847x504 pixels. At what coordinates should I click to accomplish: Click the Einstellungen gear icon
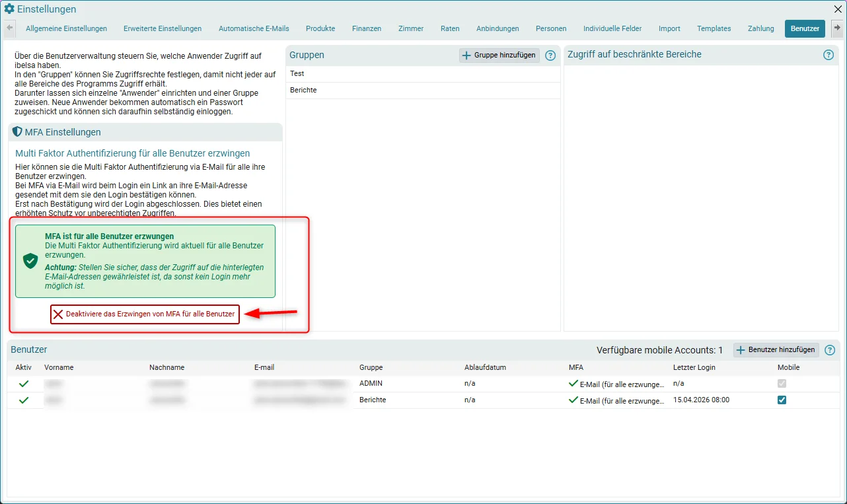(x=9, y=9)
